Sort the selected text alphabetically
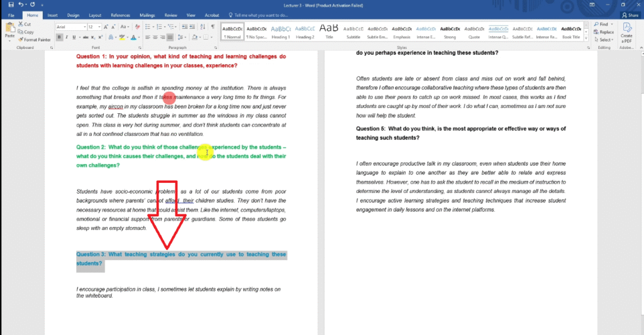 pyautogui.click(x=203, y=27)
